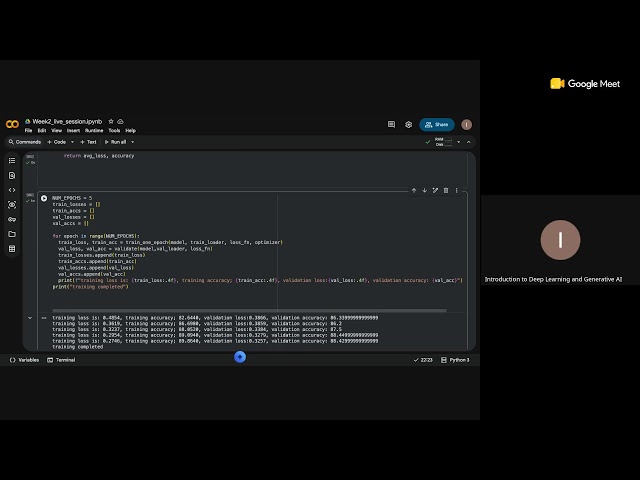Open the comments panel icon
Image resolution: width=640 pixels, height=480 pixels.
(x=391, y=124)
